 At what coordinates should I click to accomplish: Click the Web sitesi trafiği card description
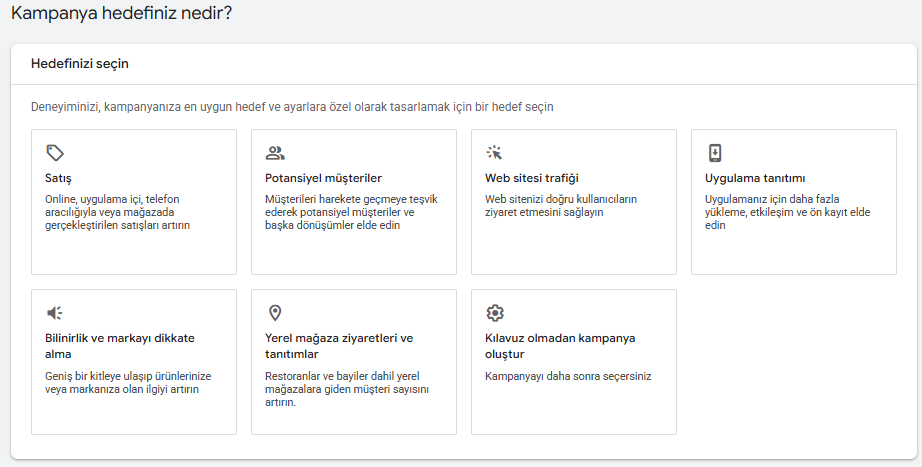tap(560, 206)
